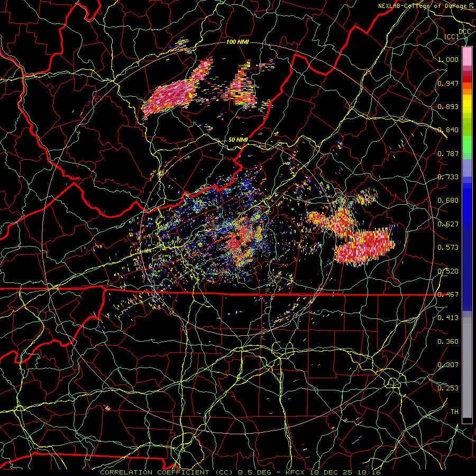Pick the gray segment of the color bar
Viewport: 476px width, 476px height.
click(467, 368)
